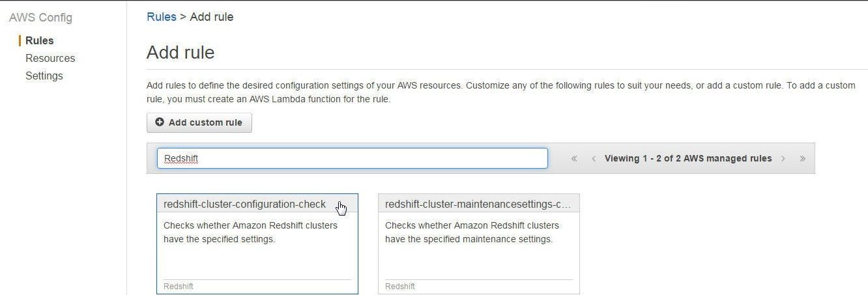Go to previous page of managed rules
868x295 pixels.
tap(594, 158)
